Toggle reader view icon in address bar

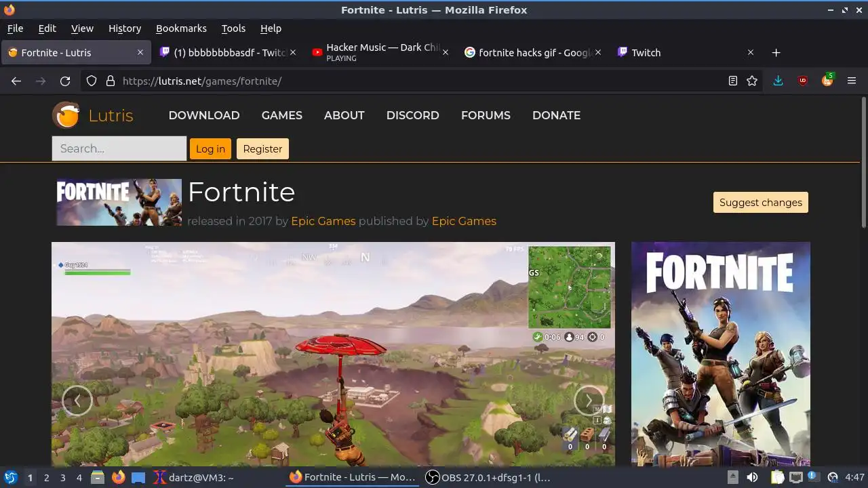point(732,81)
